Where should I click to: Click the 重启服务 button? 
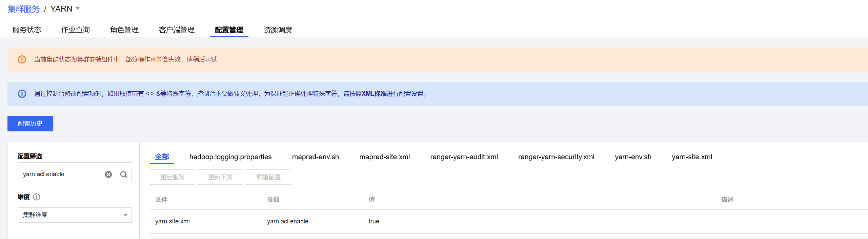(x=173, y=177)
